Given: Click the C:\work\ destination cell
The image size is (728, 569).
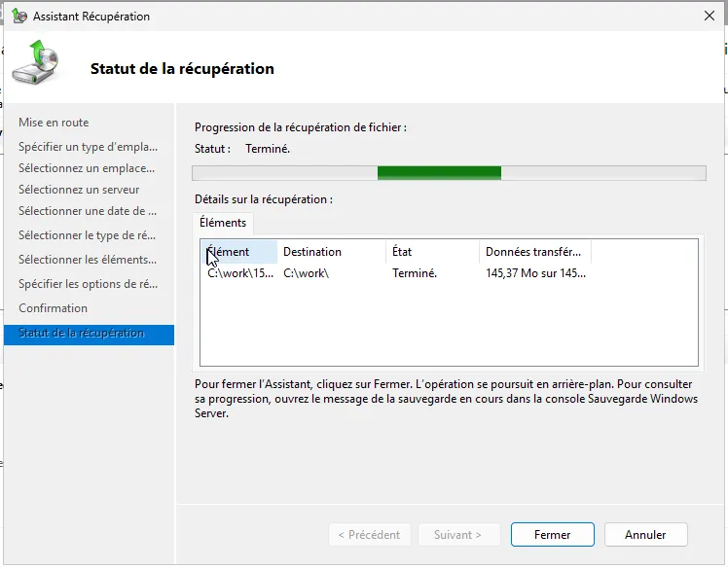Looking at the screenshot, I should [x=307, y=273].
